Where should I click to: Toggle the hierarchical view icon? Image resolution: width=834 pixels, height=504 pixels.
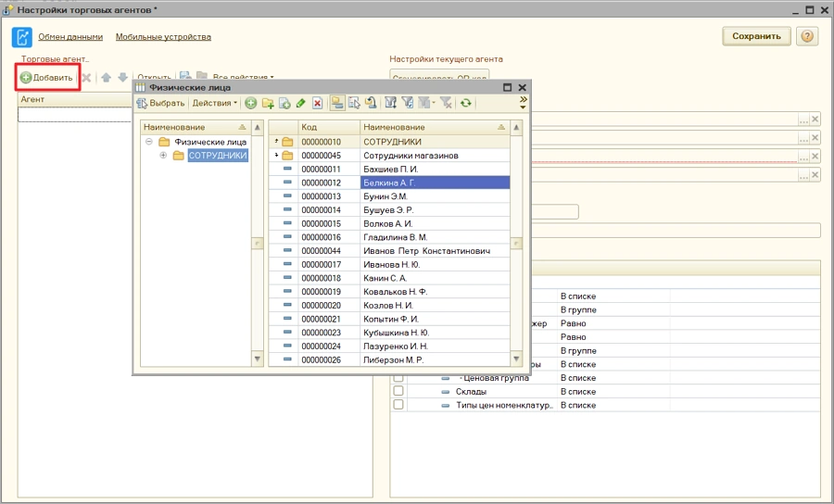(x=336, y=103)
